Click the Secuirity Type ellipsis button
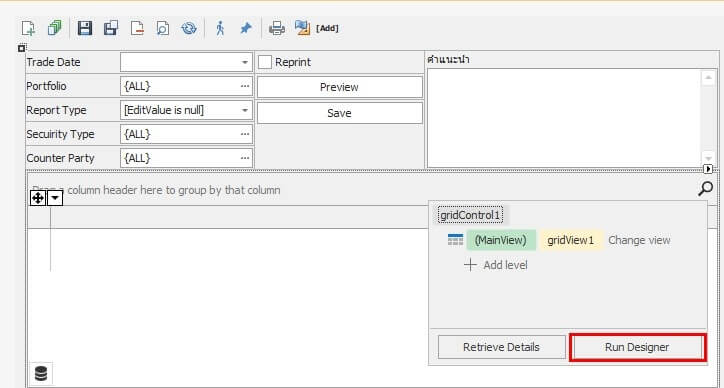Image resolution: width=724 pixels, height=388 pixels. [245, 134]
